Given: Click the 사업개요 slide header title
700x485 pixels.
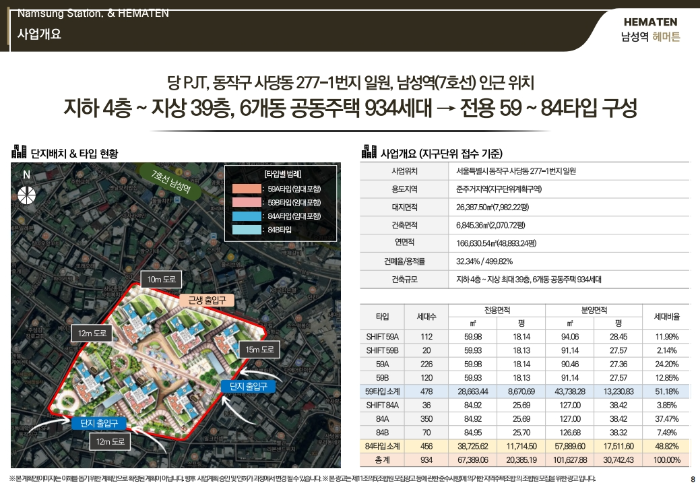Looking at the screenshot, I should 39,34.
